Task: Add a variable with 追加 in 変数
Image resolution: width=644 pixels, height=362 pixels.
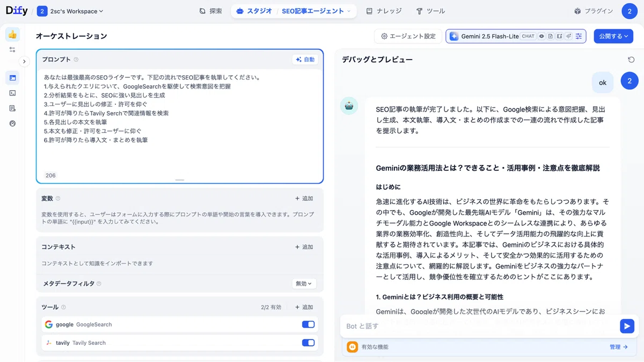Action: (304, 199)
